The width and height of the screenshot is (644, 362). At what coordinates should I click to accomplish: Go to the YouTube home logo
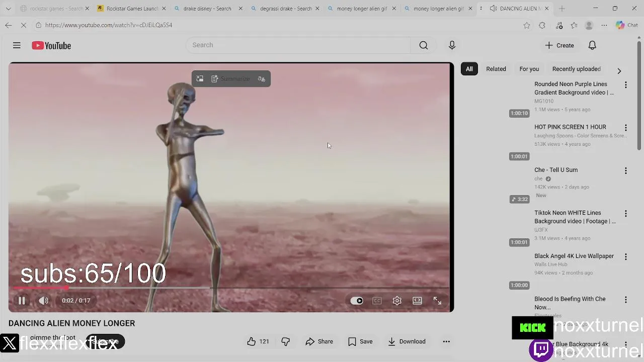click(x=51, y=46)
